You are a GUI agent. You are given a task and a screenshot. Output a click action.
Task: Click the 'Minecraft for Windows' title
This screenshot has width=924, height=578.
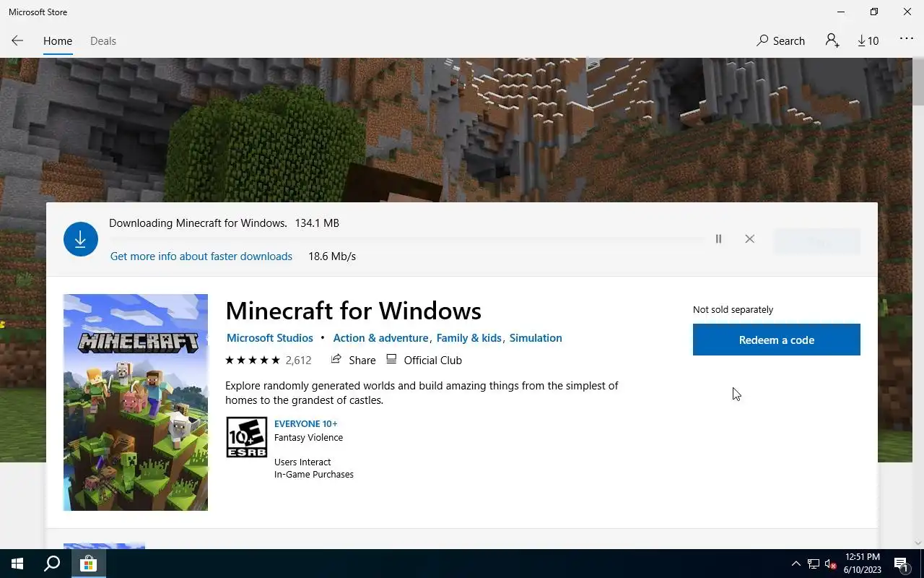[353, 311]
